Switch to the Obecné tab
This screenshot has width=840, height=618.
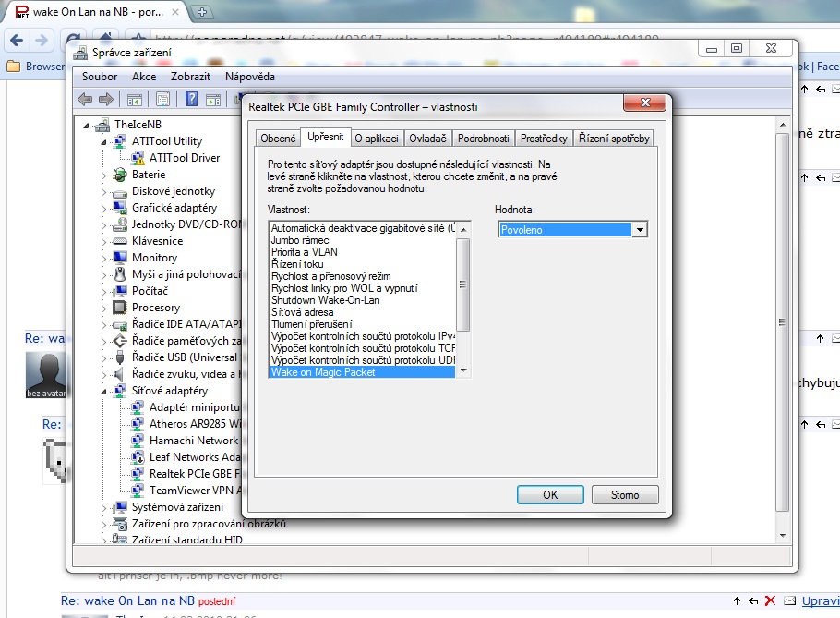[x=278, y=139]
